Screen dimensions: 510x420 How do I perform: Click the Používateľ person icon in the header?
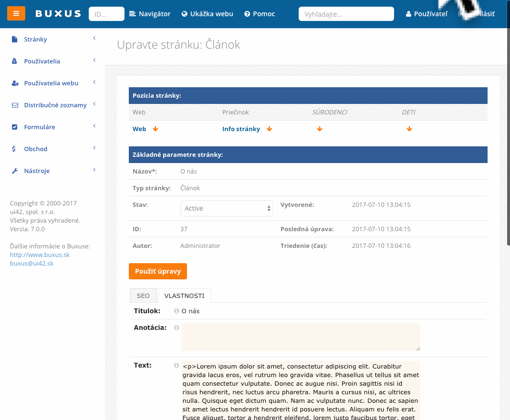click(x=409, y=14)
